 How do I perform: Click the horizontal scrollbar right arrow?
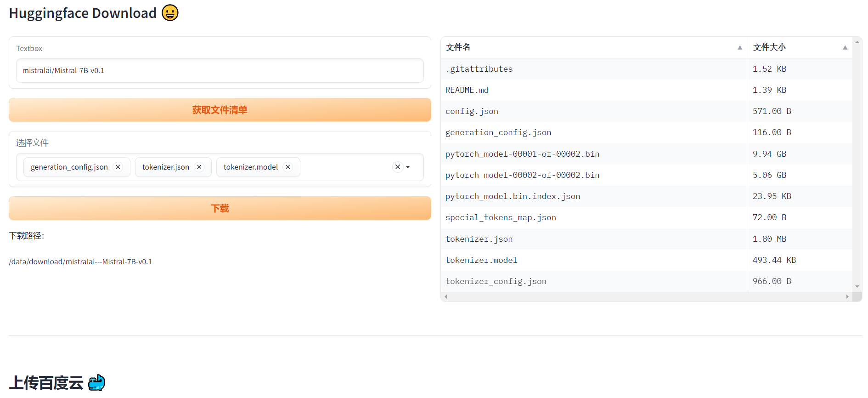point(847,297)
